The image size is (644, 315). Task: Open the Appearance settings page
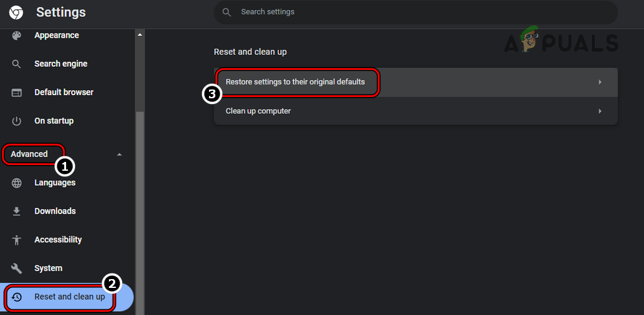(x=57, y=35)
